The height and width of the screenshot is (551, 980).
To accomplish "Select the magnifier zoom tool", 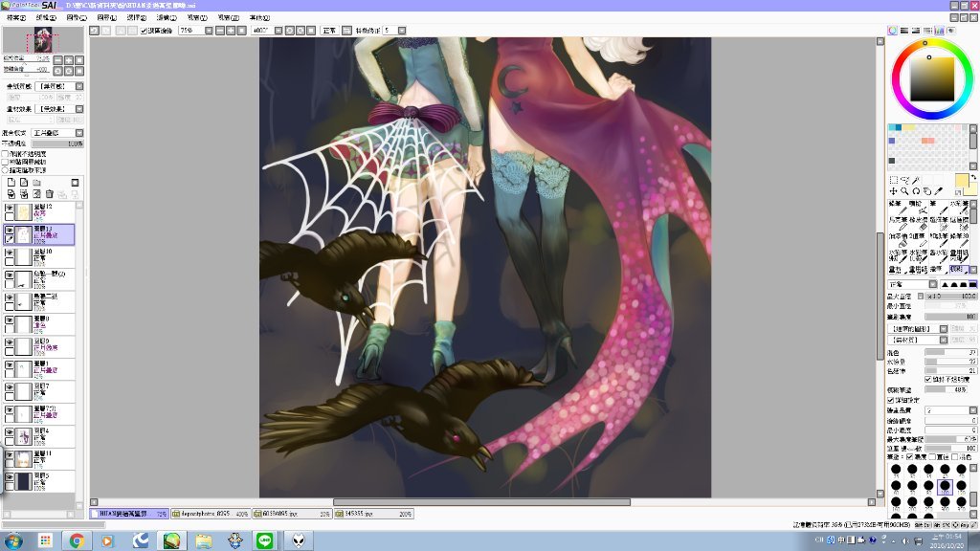I will point(904,191).
